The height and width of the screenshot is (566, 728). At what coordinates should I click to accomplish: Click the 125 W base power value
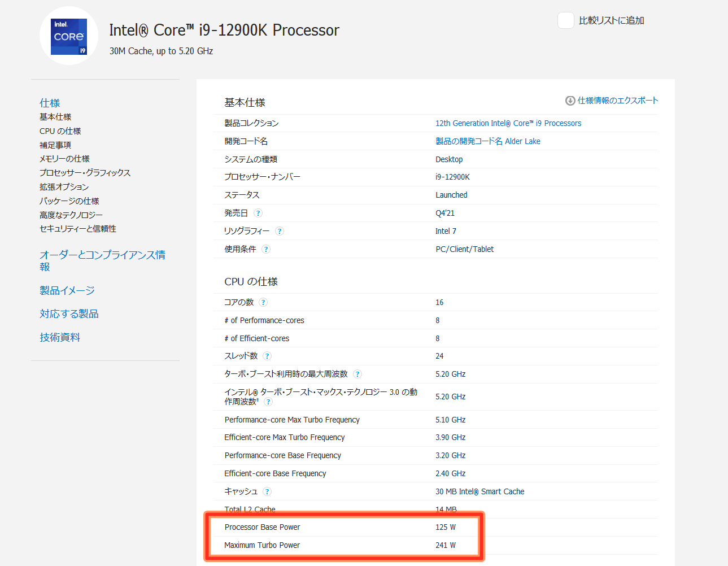tap(446, 527)
